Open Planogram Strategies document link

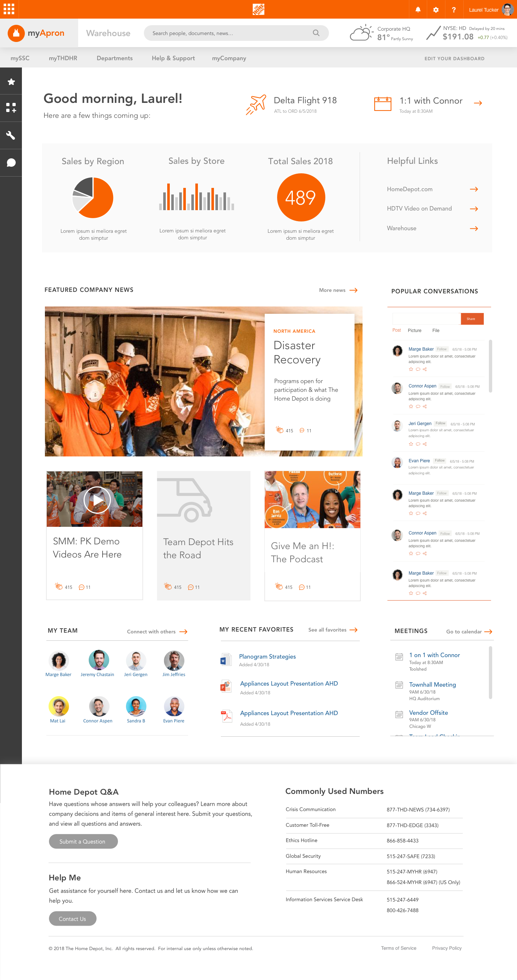[x=267, y=656]
